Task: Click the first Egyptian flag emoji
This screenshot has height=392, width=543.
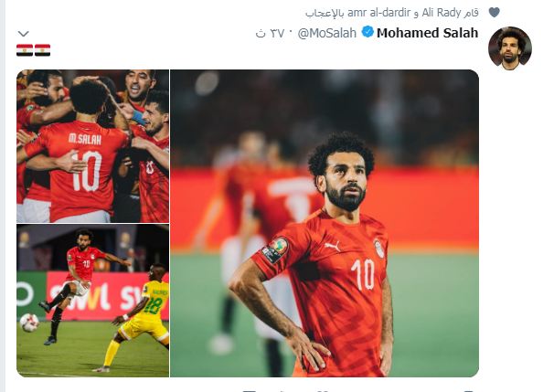Action: click(x=25, y=50)
